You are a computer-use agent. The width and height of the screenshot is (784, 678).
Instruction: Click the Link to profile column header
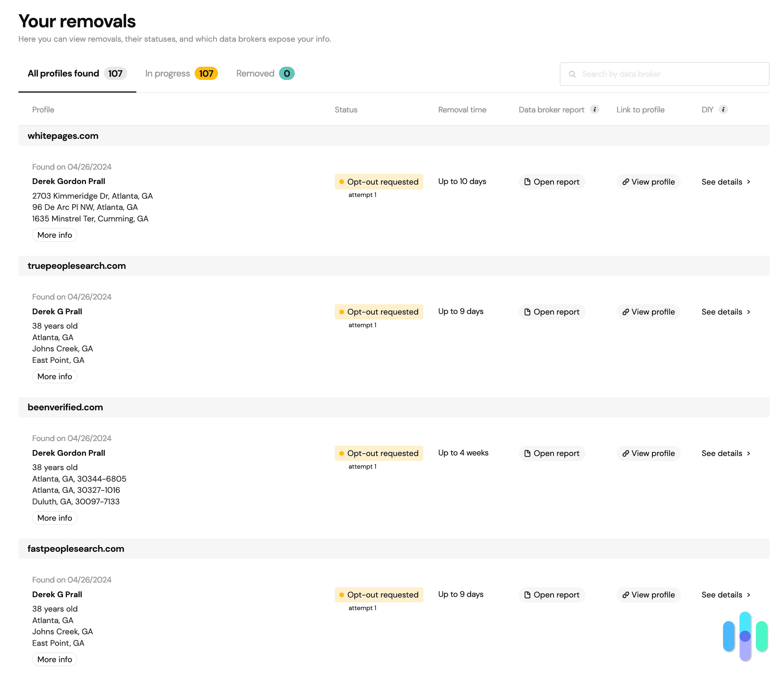[x=640, y=110]
